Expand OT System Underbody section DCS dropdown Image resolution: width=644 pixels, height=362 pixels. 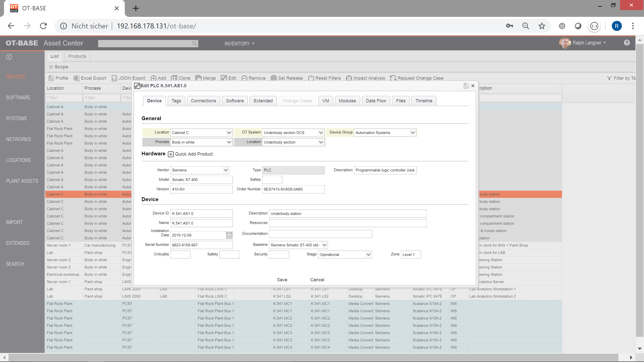(x=321, y=132)
